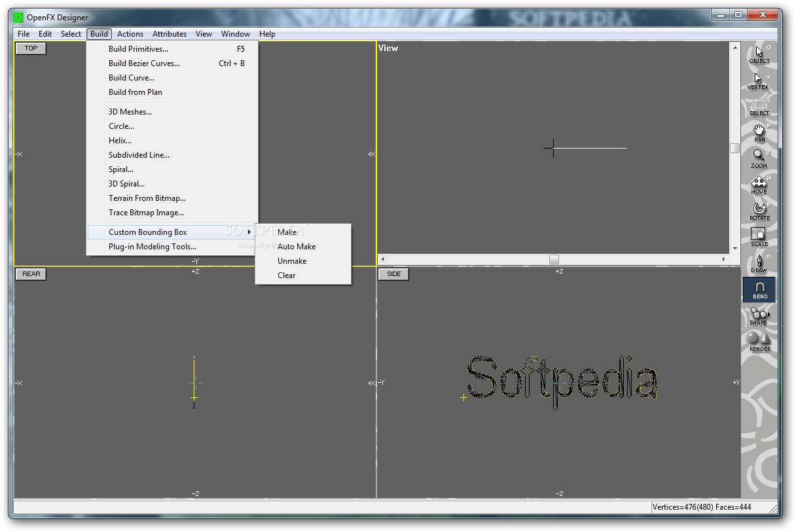Select Helix... menu entry

(x=173, y=141)
